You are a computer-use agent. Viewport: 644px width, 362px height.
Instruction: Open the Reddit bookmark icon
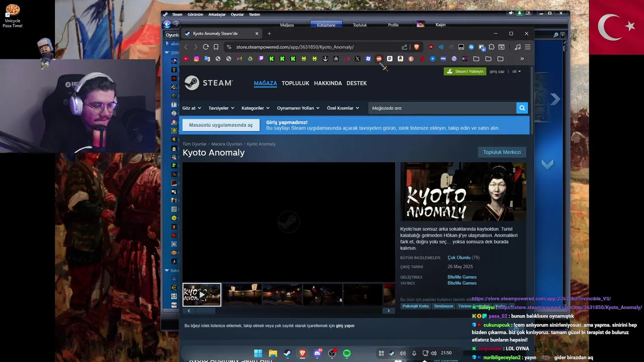(x=379, y=59)
